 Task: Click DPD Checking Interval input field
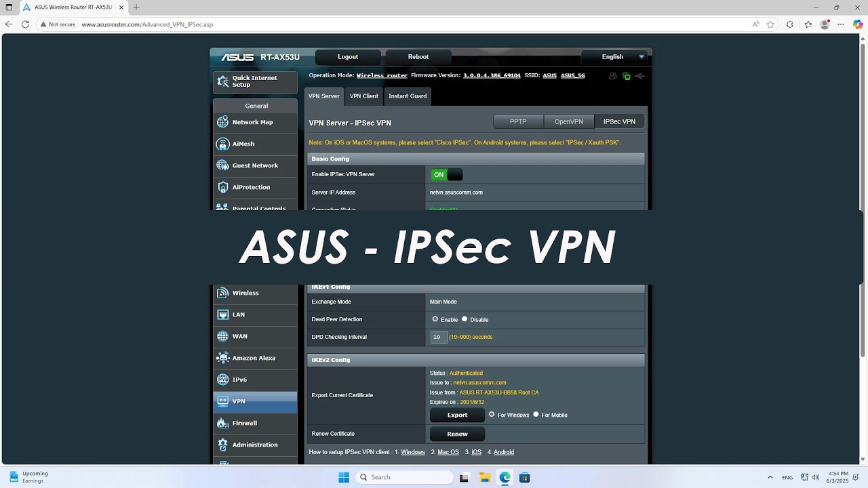(438, 337)
